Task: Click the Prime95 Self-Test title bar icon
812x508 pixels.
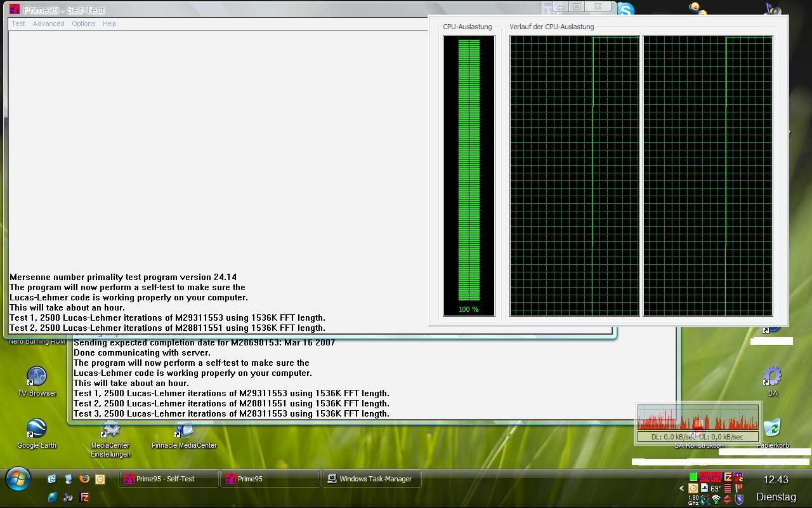Action: (x=15, y=10)
